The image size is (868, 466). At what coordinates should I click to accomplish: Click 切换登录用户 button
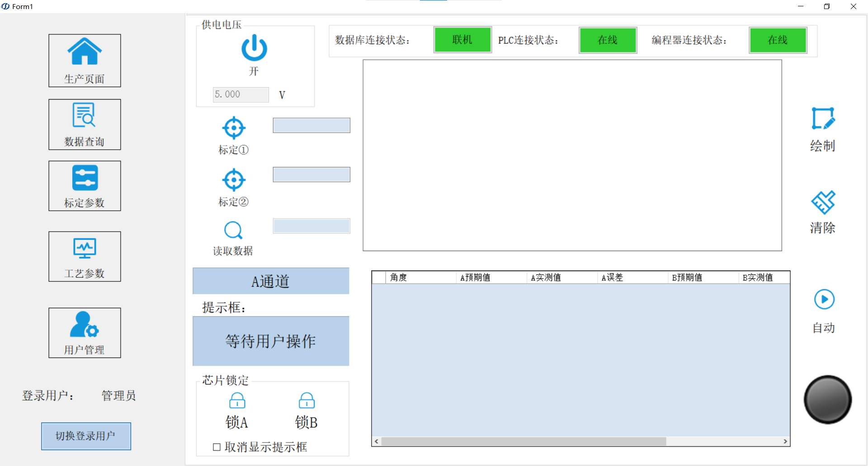coord(86,436)
